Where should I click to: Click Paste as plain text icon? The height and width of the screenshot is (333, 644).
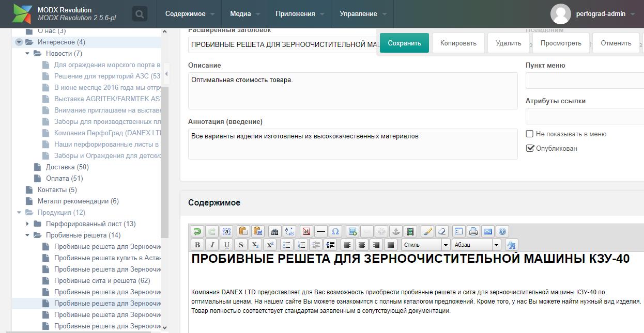tap(243, 231)
